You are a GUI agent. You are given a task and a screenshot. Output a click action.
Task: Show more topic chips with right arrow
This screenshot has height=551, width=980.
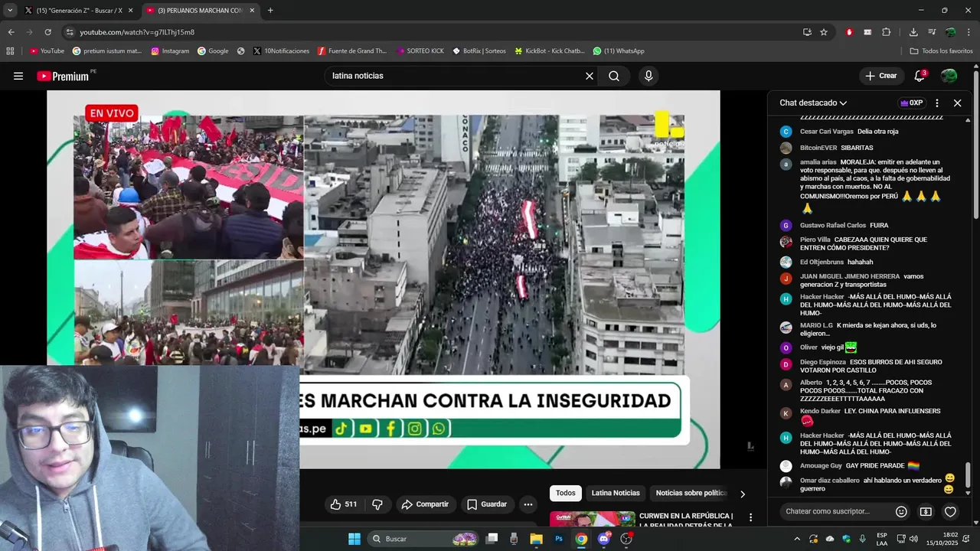pos(742,494)
